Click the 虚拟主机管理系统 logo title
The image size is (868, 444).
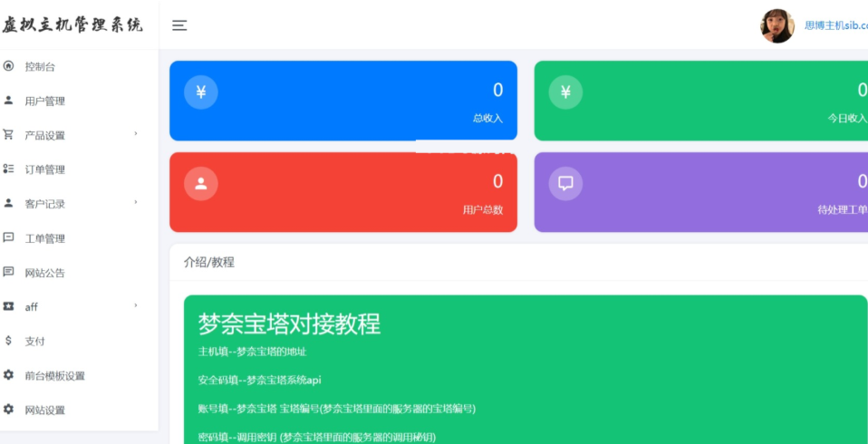click(x=72, y=24)
